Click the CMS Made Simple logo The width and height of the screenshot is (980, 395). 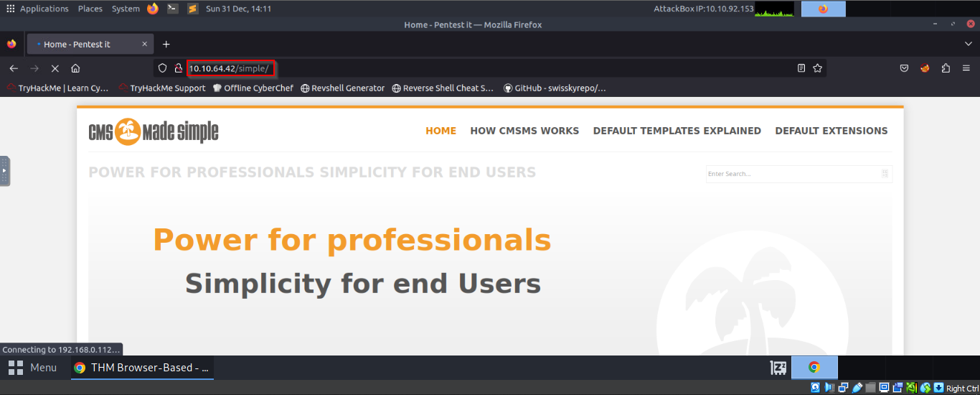[154, 131]
